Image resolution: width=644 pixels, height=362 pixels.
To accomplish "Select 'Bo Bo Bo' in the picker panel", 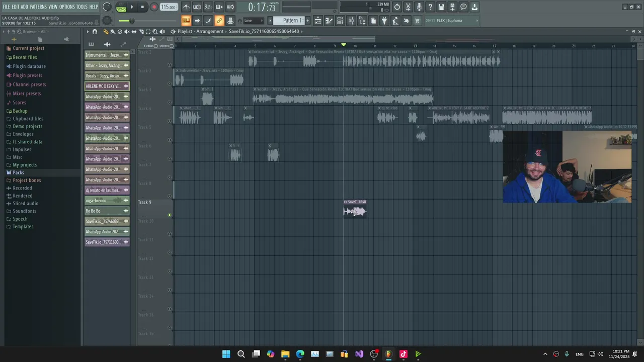I will [107, 211].
